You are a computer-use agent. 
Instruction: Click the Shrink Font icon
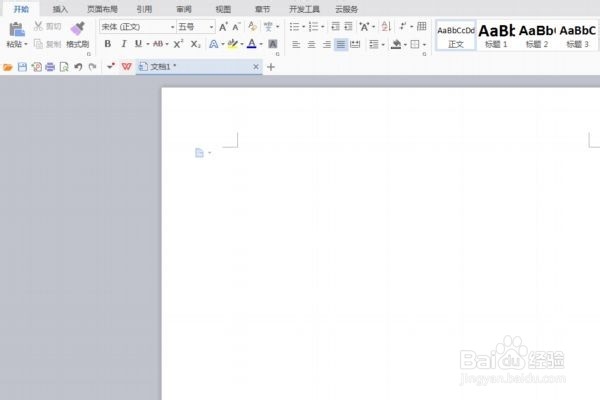236,27
